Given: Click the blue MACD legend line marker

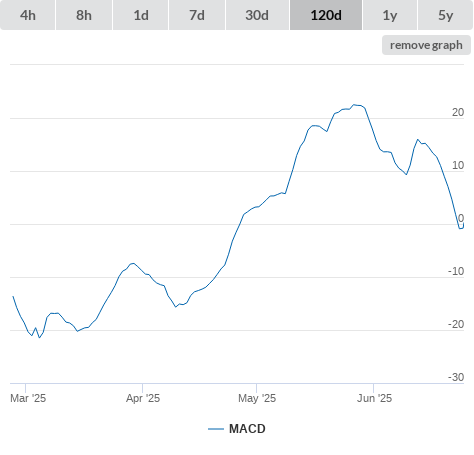Looking at the screenshot, I should (216, 429).
